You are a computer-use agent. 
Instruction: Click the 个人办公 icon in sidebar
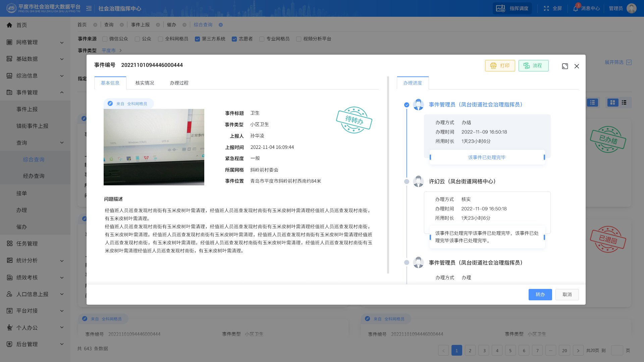point(9,328)
